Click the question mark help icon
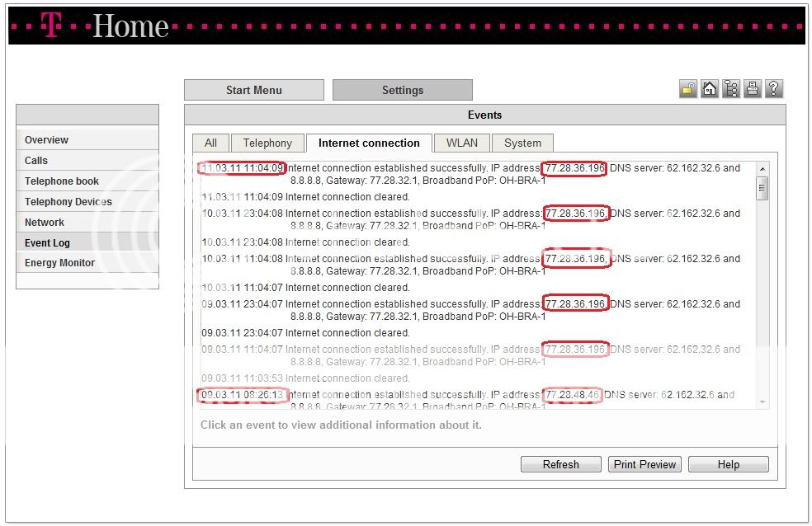 774,89
